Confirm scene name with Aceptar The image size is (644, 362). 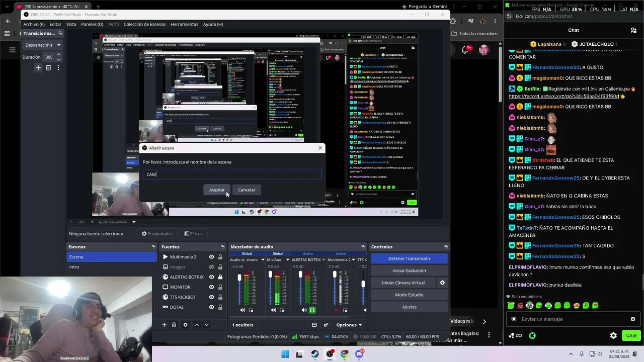tap(217, 190)
